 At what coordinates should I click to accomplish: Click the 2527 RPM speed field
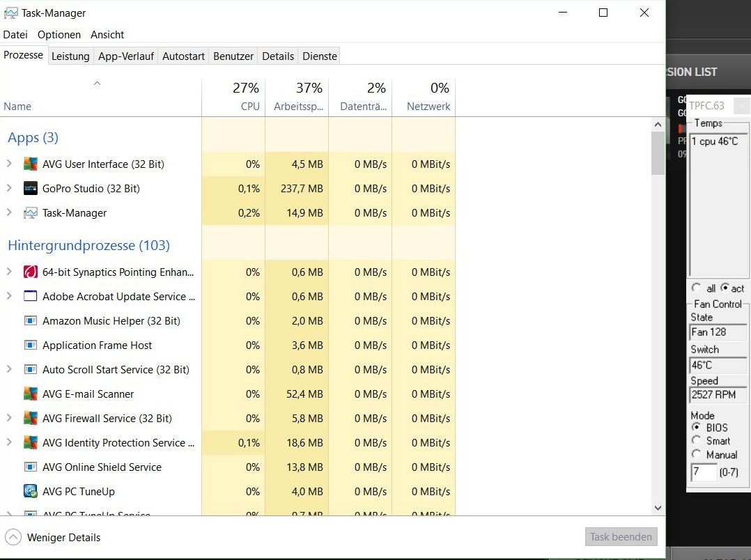click(718, 395)
